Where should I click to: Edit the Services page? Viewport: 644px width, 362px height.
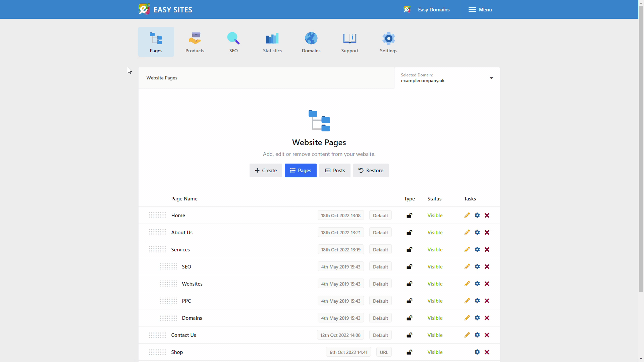click(x=467, y=249)
